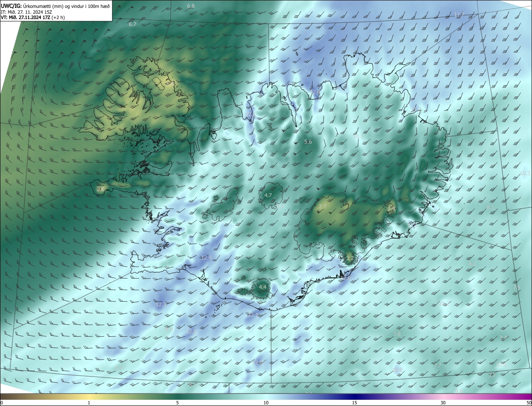
Task: Click the 6.8 value at the top edge
Action: click(191, 6)
